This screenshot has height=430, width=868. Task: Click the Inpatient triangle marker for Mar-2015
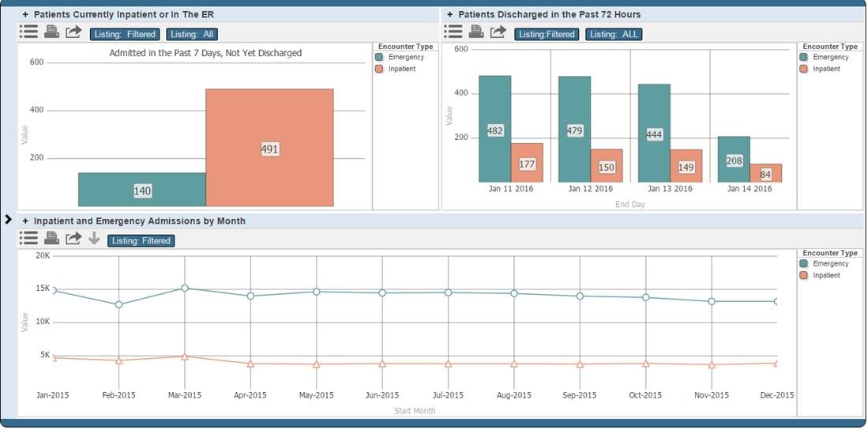click(x=184, y=356)
